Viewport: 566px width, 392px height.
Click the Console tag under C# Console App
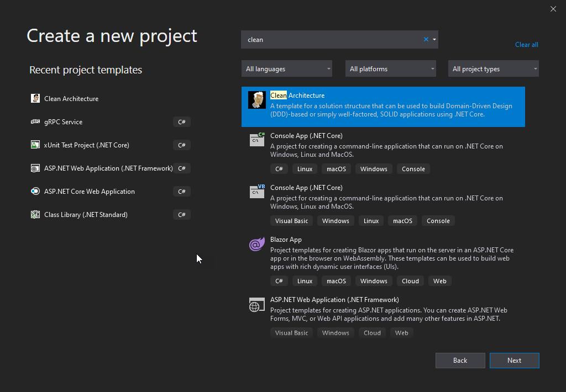[413, 169]
